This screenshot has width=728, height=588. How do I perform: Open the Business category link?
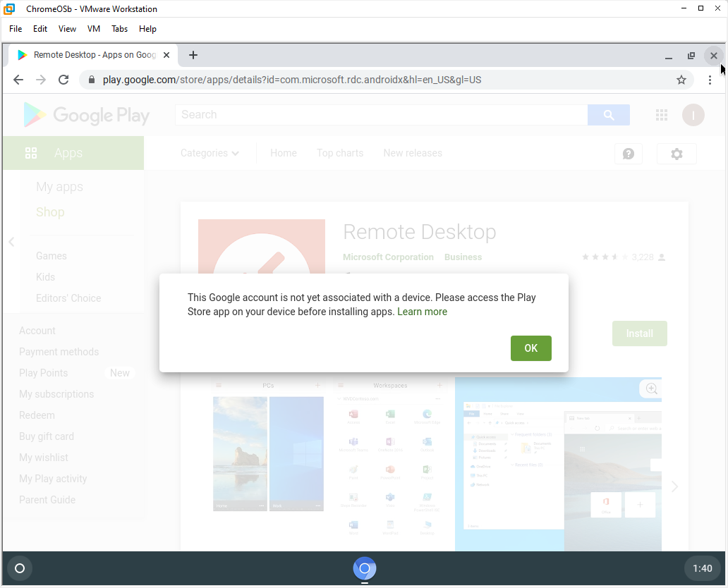tap(463, 257)
